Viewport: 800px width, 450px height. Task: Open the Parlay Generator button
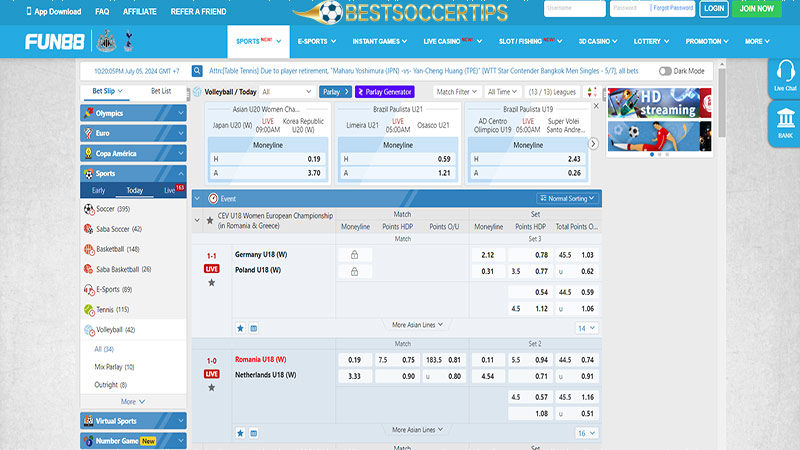point(385,92)
